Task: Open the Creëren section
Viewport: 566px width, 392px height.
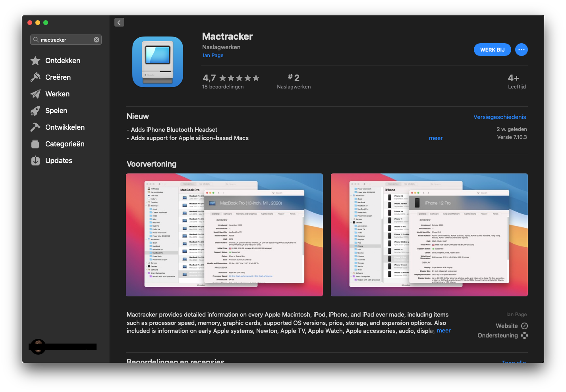Action: click(58, 77)
